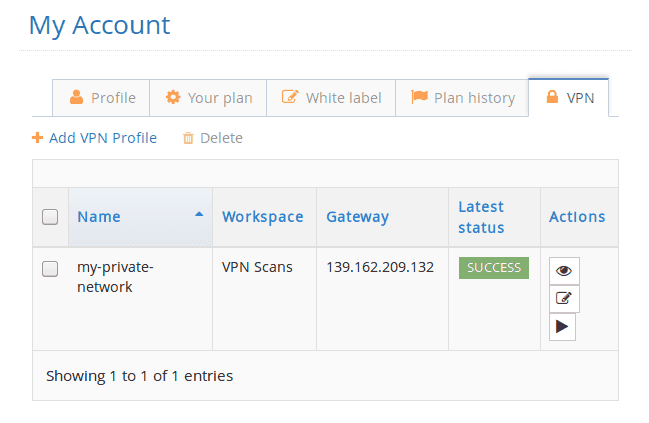The image size is (649, 423).
Task: Sort by Latest status column header
Action: click(x=481, y=217)
